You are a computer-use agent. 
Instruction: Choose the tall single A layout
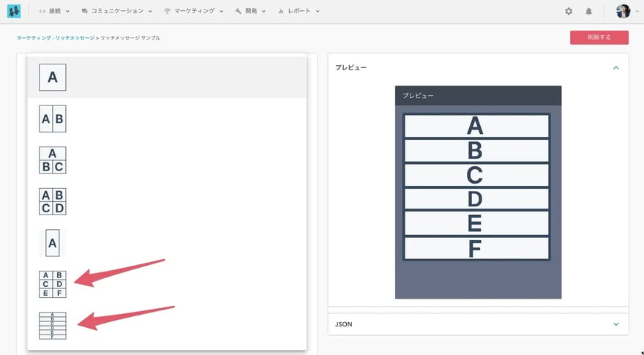(x=52, y=243)
